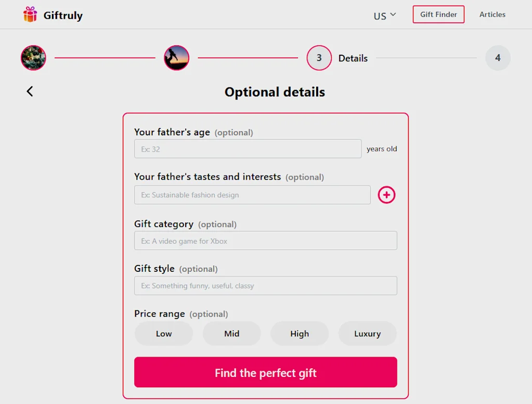This screenshot has height=404, width=532.
Task: Open step two silhouette image
Action: click(x=177, y=58)
